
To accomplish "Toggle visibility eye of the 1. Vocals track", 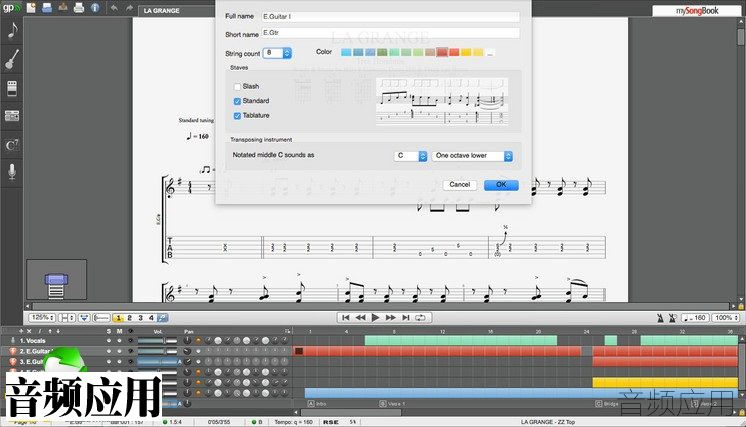I will click(131, 340).
